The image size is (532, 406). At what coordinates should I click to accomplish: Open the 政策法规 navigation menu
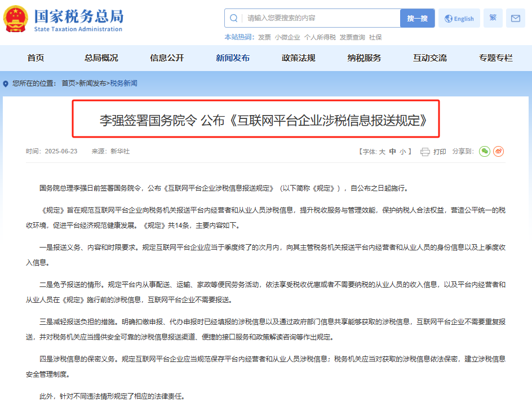[x=298, y=58]
